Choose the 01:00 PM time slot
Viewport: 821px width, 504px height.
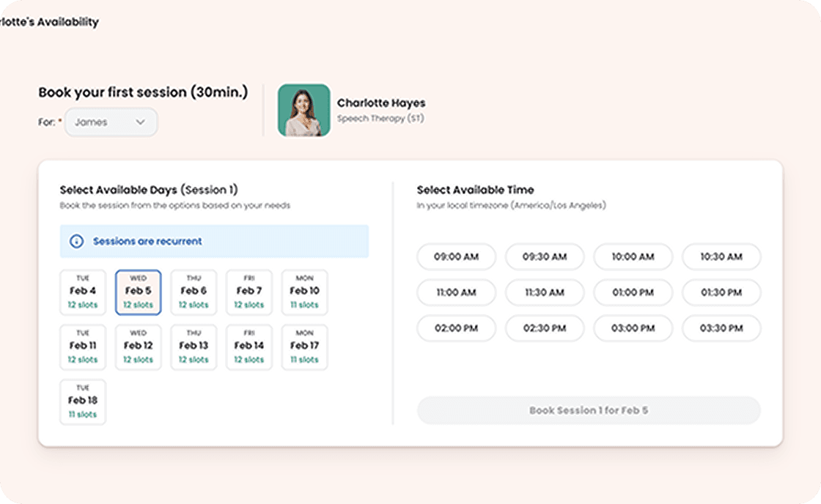click(x=633, y=292)
